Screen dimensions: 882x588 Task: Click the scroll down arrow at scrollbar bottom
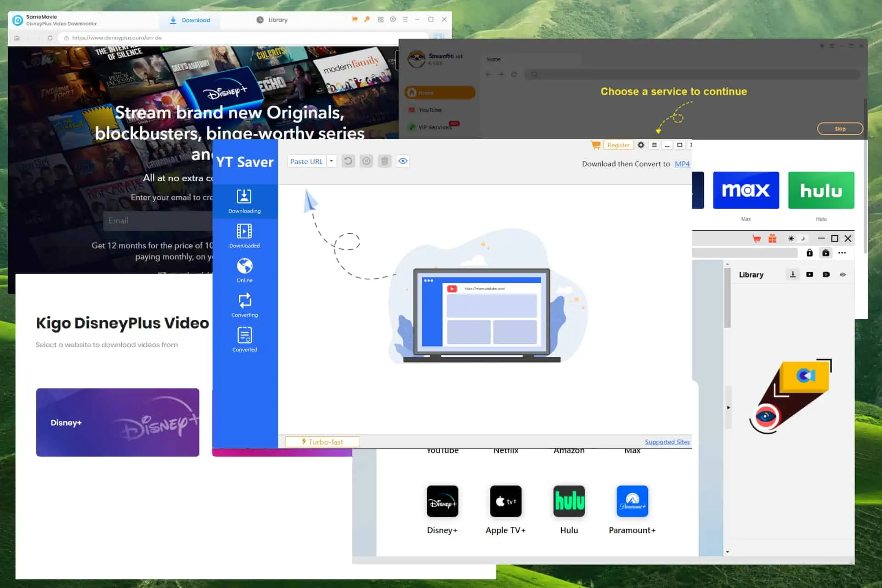click(x=727, y=552)
